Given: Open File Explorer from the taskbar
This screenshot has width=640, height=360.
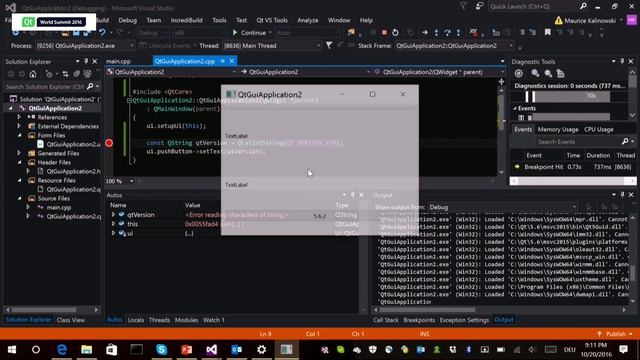Looking at the screenshot, I should point(87,350).
